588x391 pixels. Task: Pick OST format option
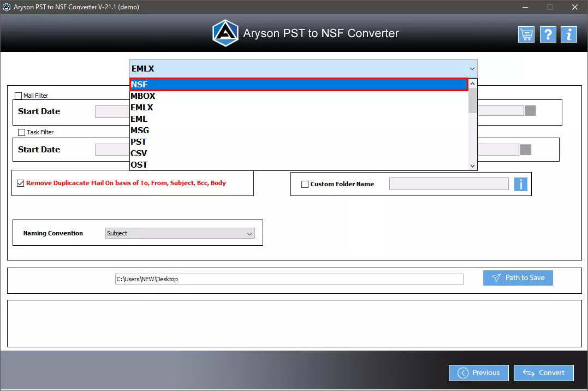299,165
